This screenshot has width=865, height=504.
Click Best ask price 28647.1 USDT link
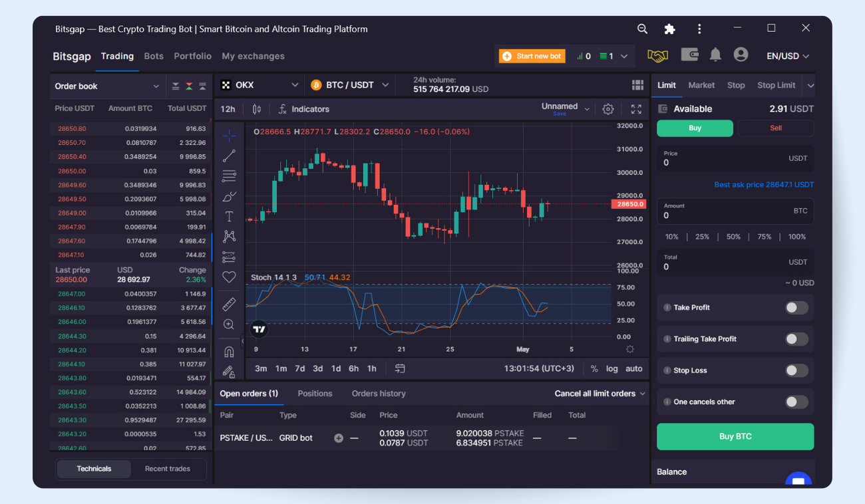pos(764,185)
